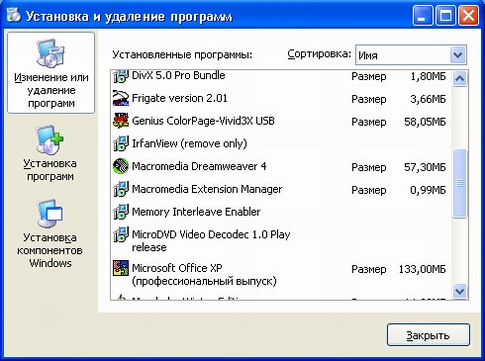Select the Macromedia Dreamweaver 4 entry
Image resolution: width=485 pixels, height=361 pixels.
click(x=281, y=166)
